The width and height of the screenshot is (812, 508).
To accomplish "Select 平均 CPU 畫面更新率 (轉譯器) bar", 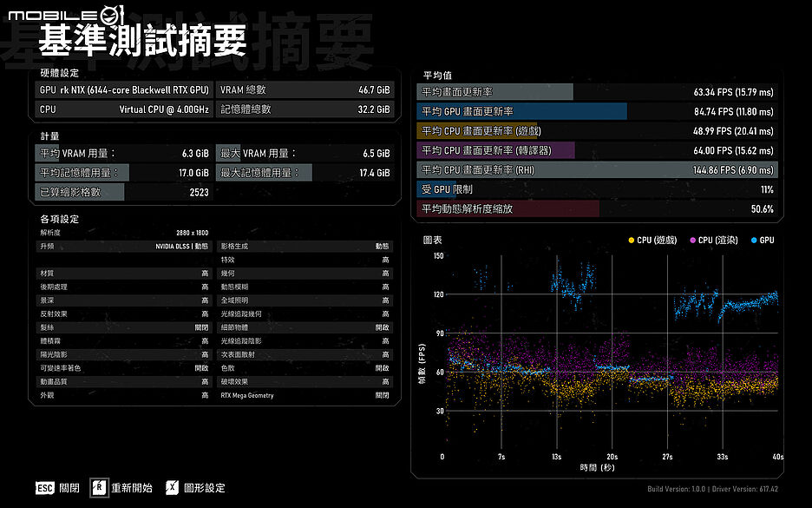I will [597, 150].
